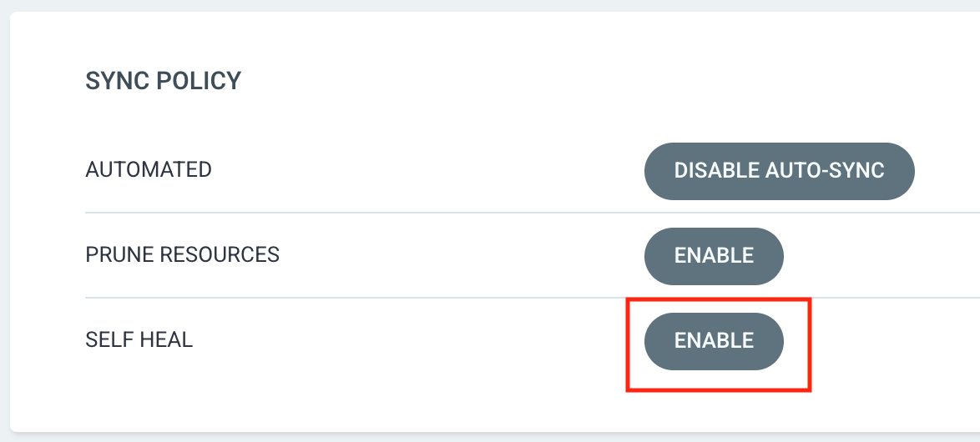Screen dimensions: 980x442
Task: Click the word AUTO-SYNC inside the disable button
Action: coord(825,170)
